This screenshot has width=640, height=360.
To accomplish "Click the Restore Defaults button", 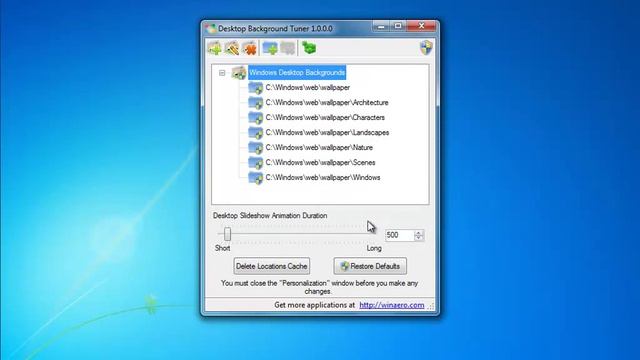I will tap(370, 266).
